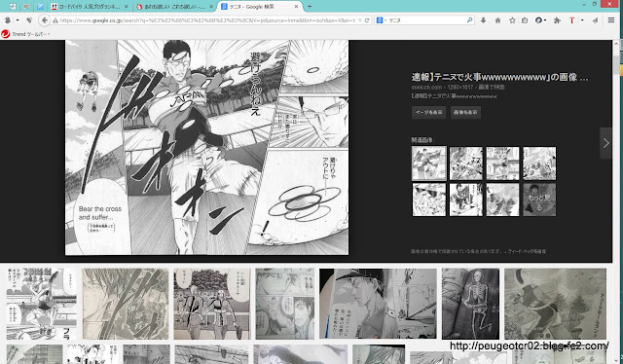
Task: Reload the page with the refresh icon
Action: [367, 20]
